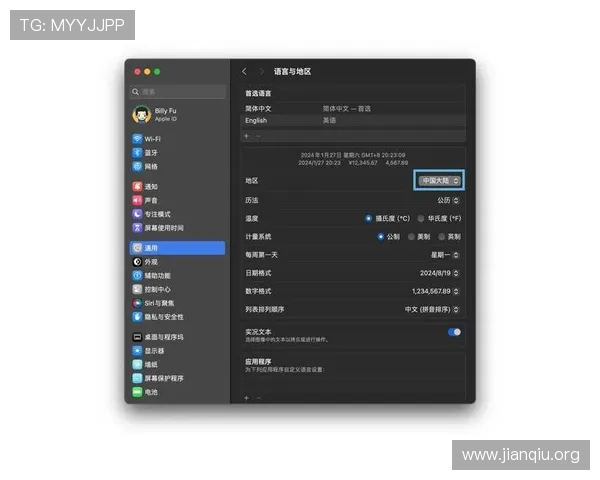Open the 每周第一天 dropdown 星期一

tap(445, 255)
